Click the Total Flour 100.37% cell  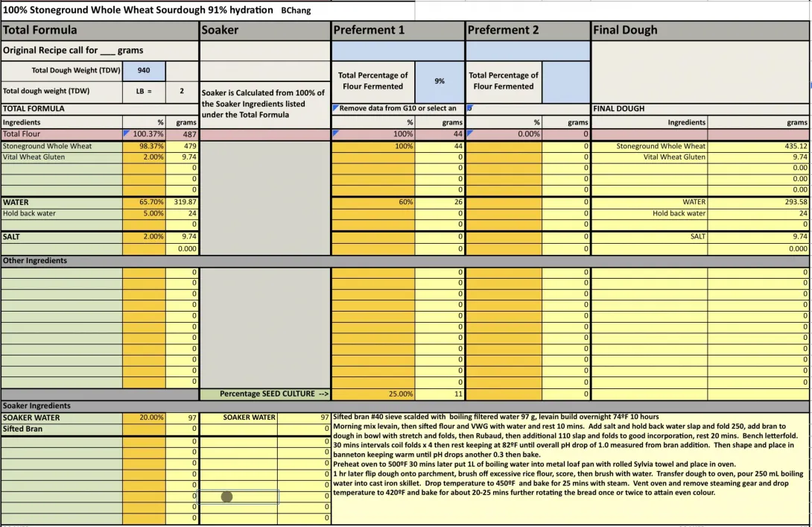(x=144, y=134)
